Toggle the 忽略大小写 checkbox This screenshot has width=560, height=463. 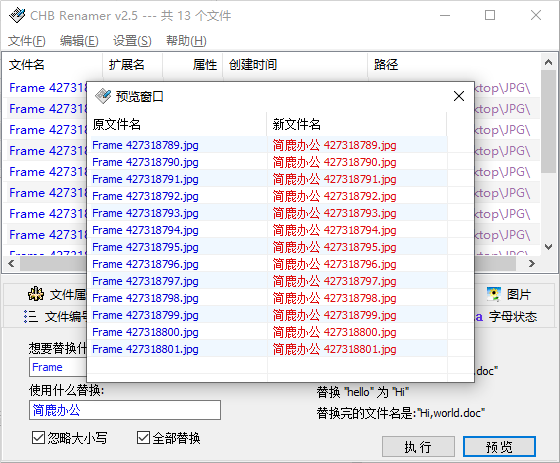(38, 438)
